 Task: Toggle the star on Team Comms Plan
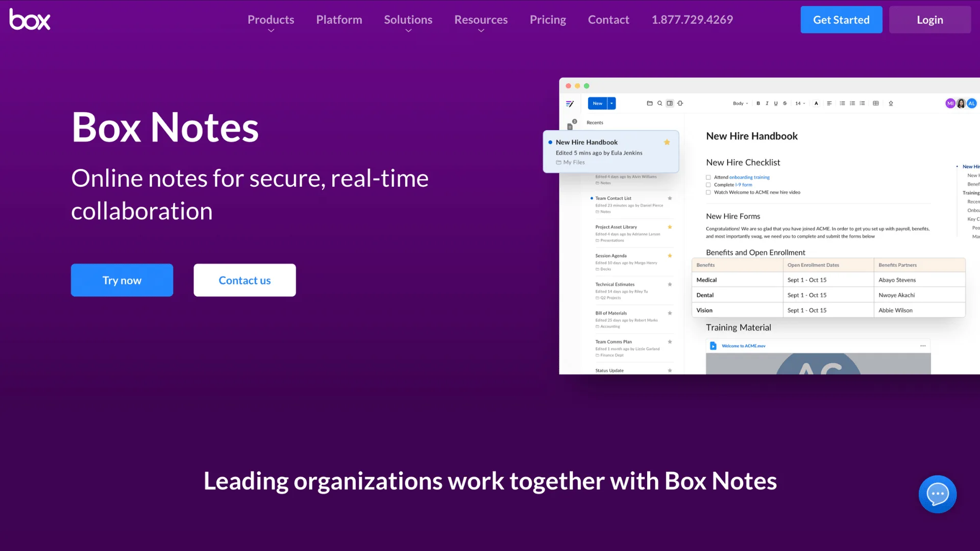670,342
